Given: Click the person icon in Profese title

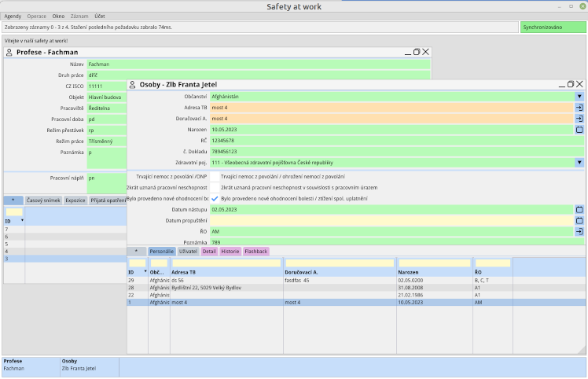Looking at the screenshot, I should point(9,52).
